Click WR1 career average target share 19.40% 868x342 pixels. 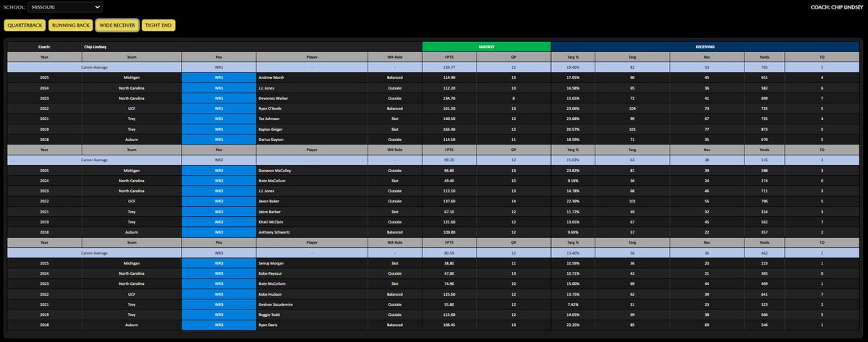[x=573, y=67]
